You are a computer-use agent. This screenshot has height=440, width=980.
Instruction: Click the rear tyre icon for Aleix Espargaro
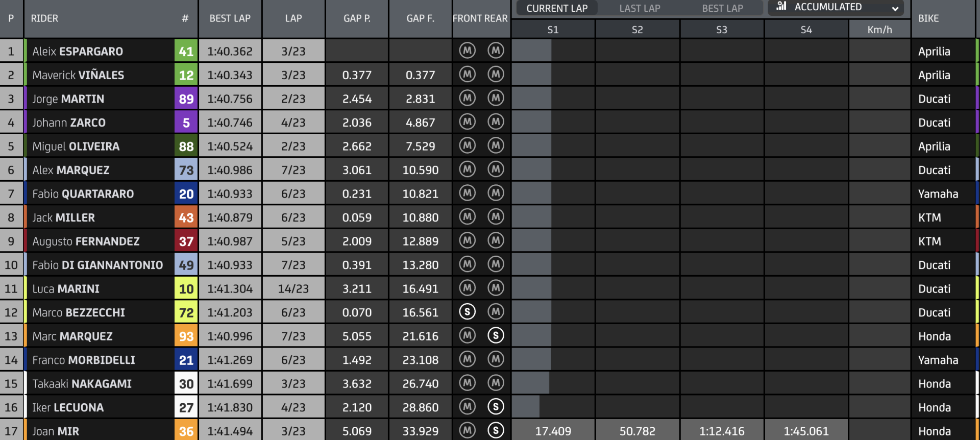(496, 51)
